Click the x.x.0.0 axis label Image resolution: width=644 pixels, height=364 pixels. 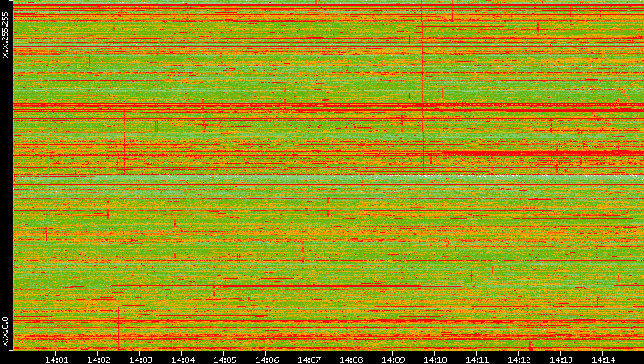coord(5,332)
